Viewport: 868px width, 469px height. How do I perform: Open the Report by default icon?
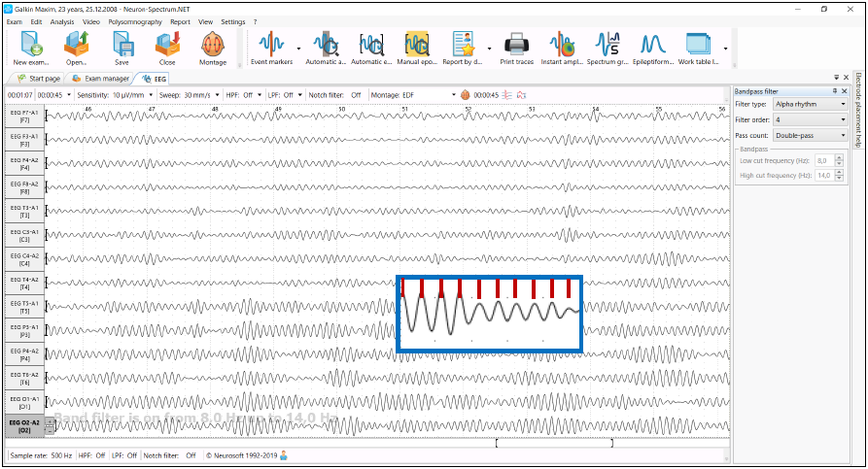tap(463, 45)
